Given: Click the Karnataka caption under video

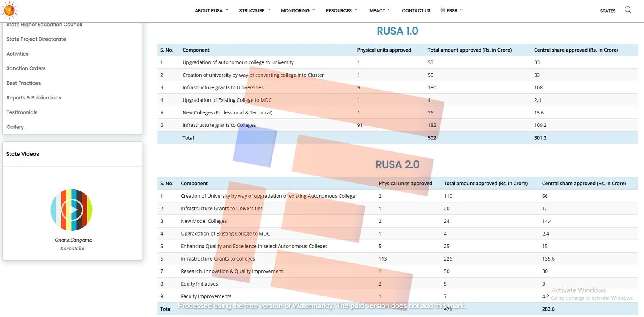Looking at the screenshot, I should tap(72, 249).
